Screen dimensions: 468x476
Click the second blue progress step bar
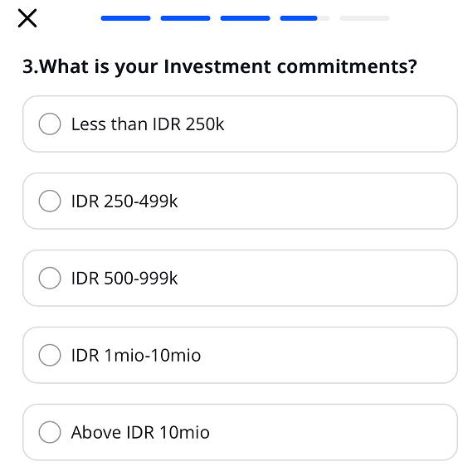pyautogui.click(x=185, y=18)
